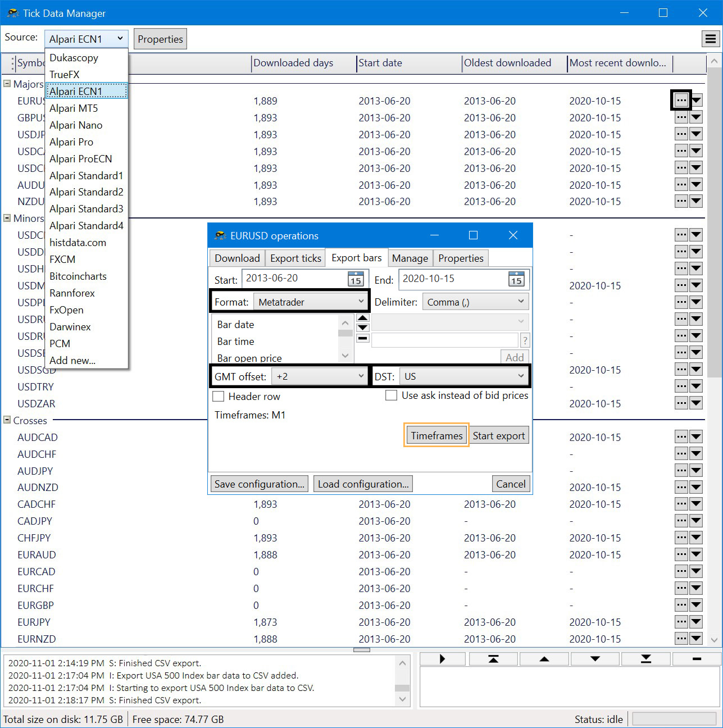The image size is (723, 728).
Task: Click the ellipsis button in the EURNZD row
Action: (x=681, y=639)
